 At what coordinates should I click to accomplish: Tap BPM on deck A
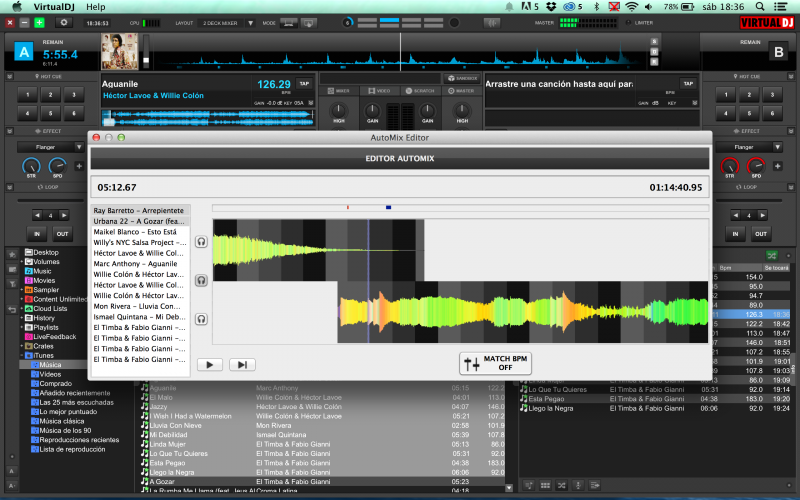(x=305, y=84)
